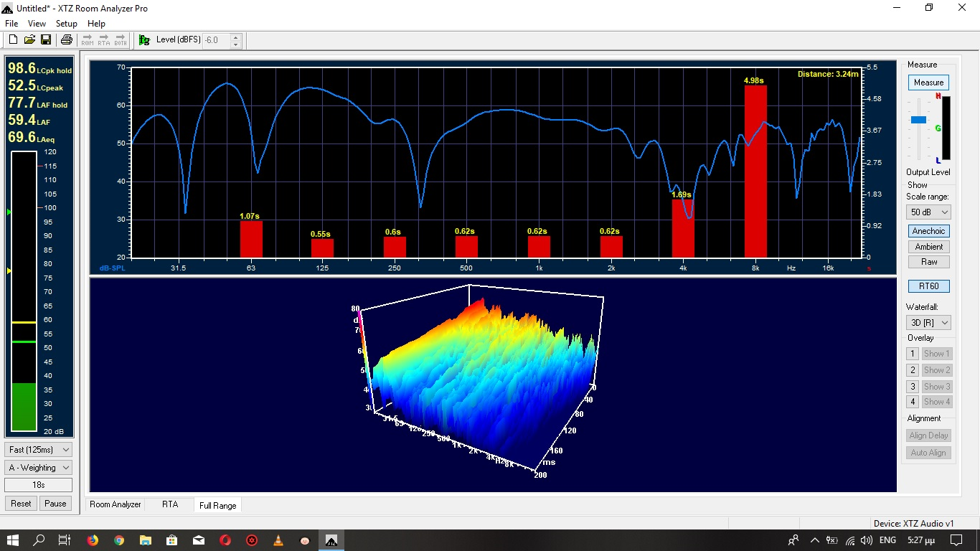Image resolution: width=980 pixels, height=551 pixels.
Task: Launch Firefox from the taskbar
Action: click(93, 540)
